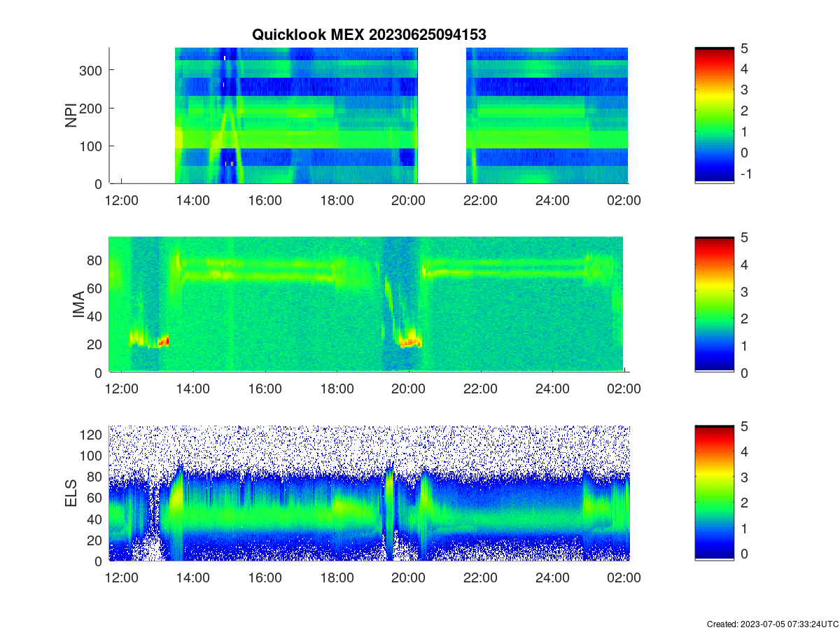The image size is (840, 630).
Task: Click the "Created: 2023-07-05 07:33:24UTC" timestamp
Action: 772,624
